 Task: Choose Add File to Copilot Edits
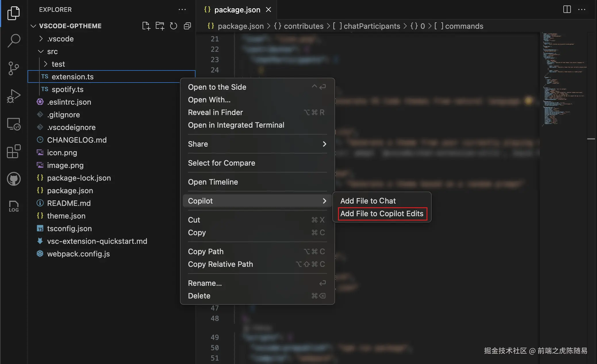pyautogui.click(x=382, y=214)
